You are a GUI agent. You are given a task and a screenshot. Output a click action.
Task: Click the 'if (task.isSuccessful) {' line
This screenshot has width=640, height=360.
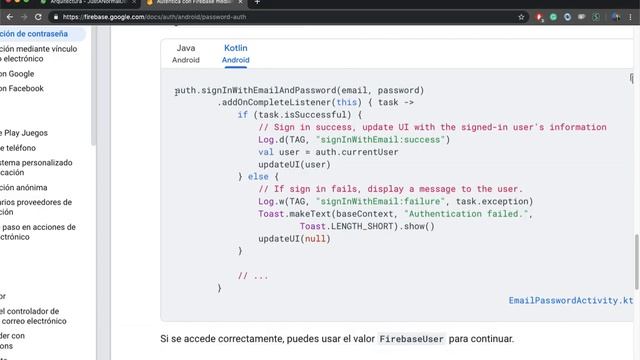coord(300,115)
